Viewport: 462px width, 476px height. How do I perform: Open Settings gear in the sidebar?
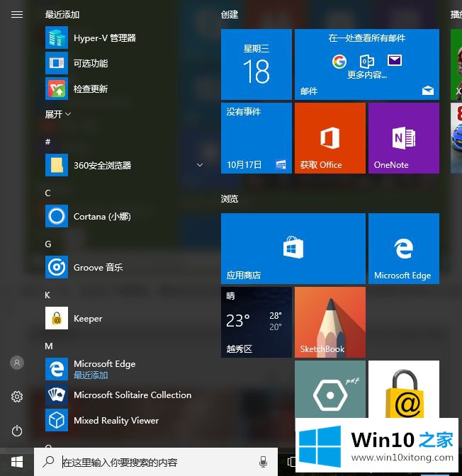pos(17,397)
